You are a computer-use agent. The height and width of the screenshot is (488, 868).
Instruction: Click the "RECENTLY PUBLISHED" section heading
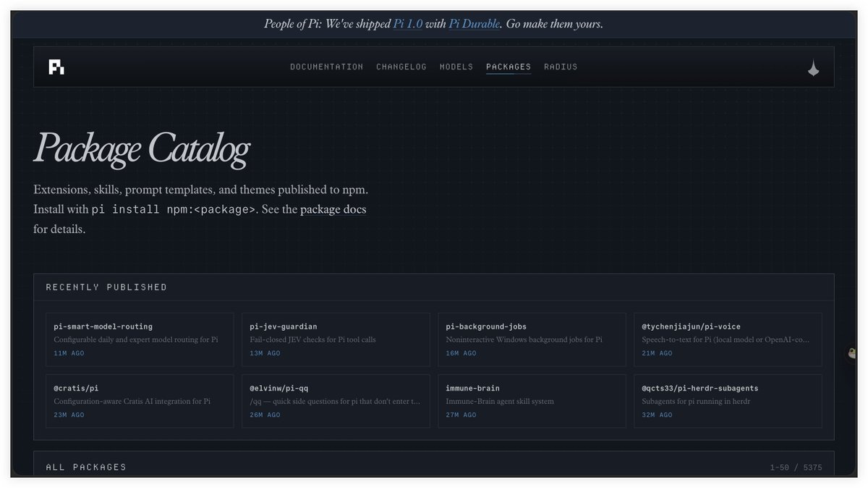106,287
